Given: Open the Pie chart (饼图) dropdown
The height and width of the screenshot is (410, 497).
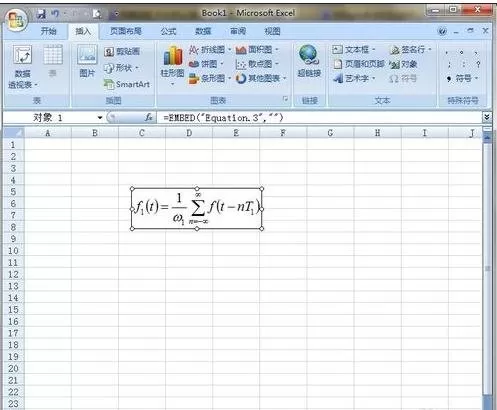Looking at the screenshot, I should pyautogui.click(x=206, y=64).
